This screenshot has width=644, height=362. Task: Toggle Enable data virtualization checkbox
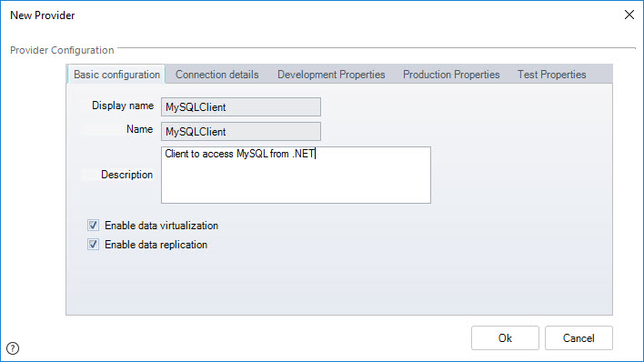pyautogui.click(x=93, y=226)
